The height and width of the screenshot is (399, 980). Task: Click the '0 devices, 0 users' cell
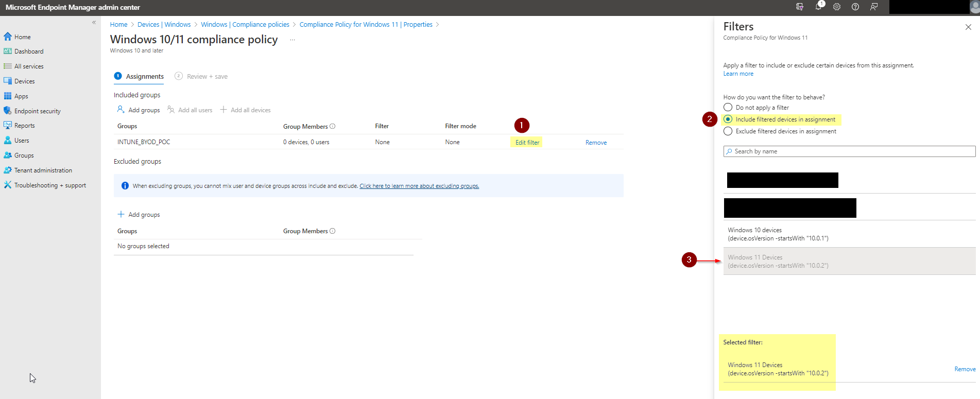click(306, 142)
